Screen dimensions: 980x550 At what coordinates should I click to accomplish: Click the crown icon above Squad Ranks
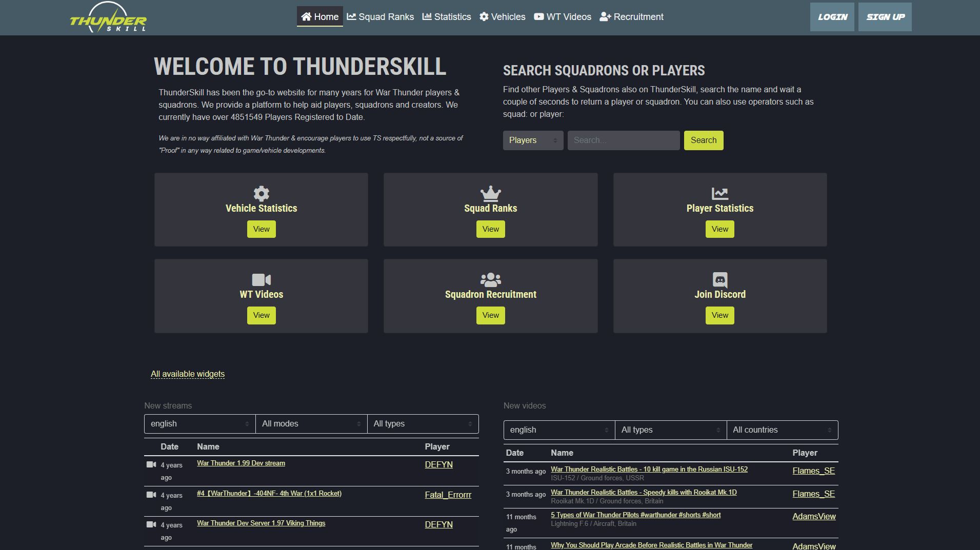point(490,193)
